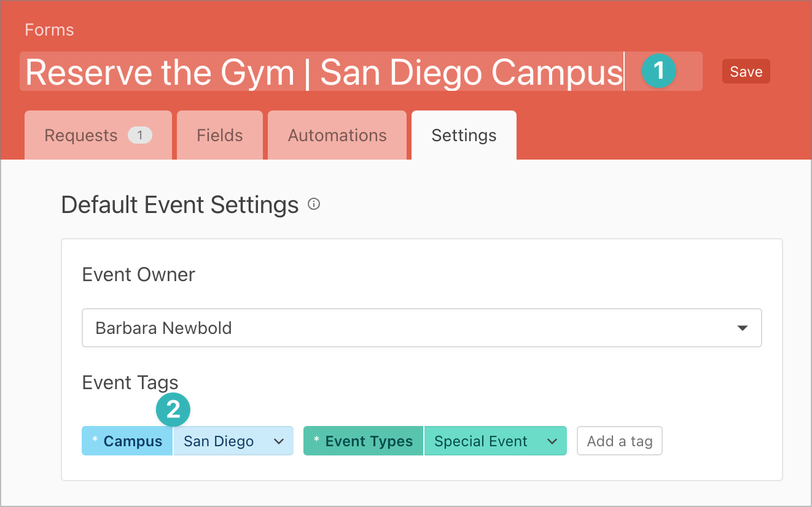Click the Add a tag field
The height and width of the screenshot is (507, 812).
[x=620, y=441]
